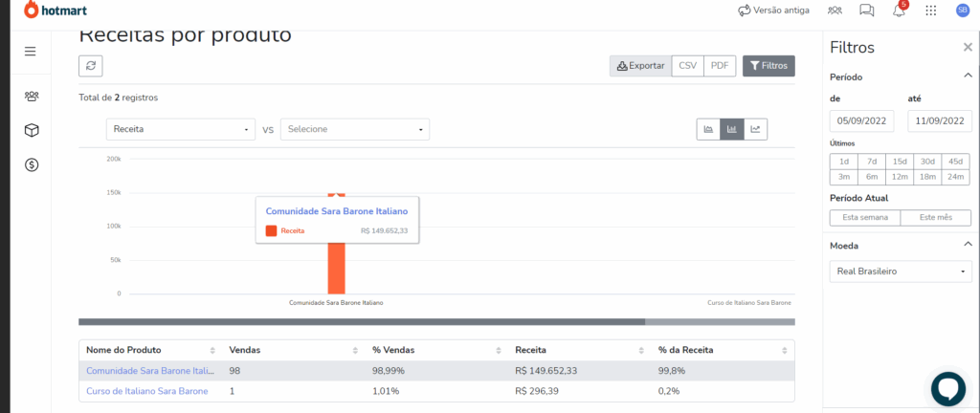This screenshot has height=413, width=980.
Task: Select last 30d period
Action: click(927, 162)
